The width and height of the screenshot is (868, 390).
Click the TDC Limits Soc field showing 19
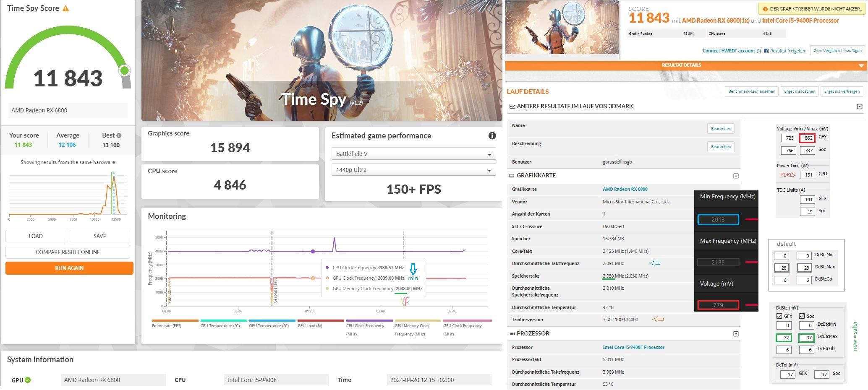coord(808,212)
